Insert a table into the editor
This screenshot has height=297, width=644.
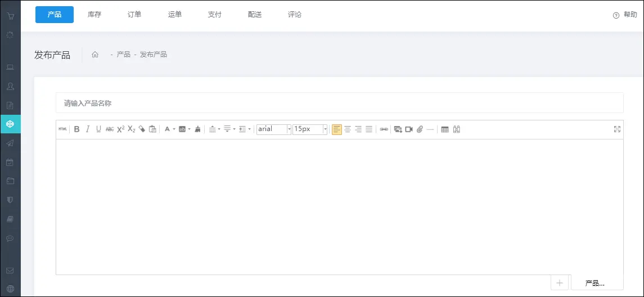[445, 129]
